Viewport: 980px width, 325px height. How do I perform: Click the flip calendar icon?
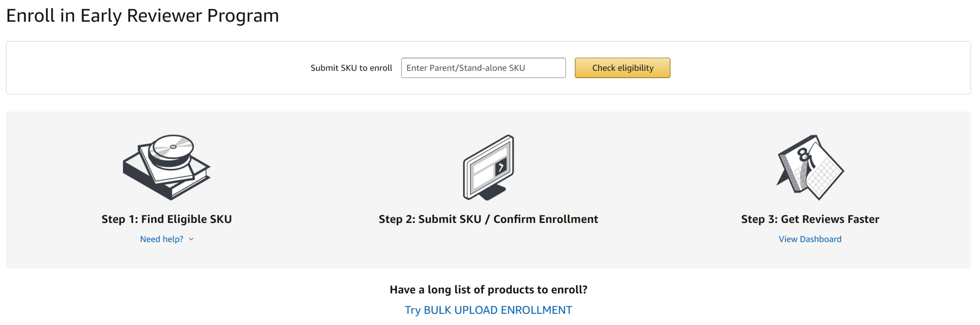(x=810, y=167)
